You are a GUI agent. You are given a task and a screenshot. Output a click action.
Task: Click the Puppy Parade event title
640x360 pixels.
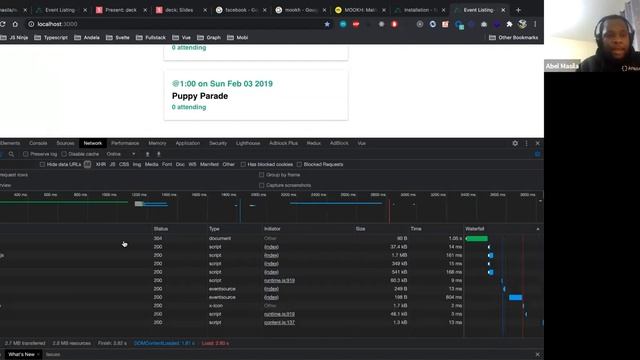click(200, 96)
